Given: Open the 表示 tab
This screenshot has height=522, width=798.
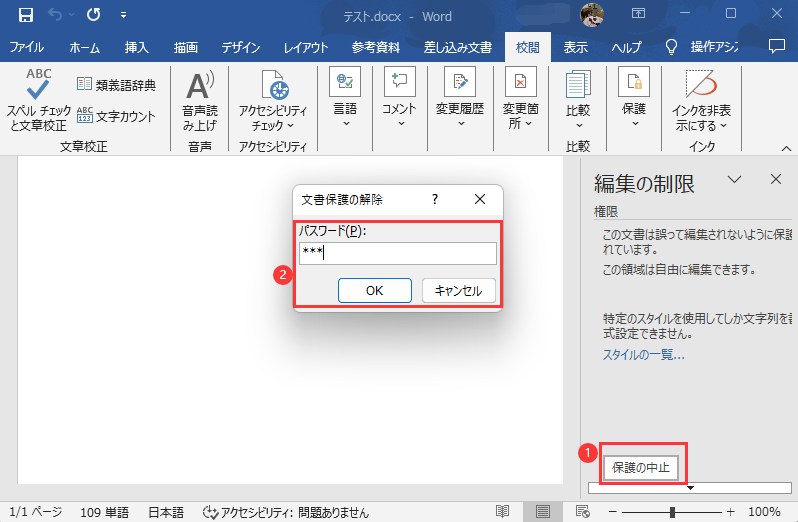Looking at the screenshot, I should 576,47.
